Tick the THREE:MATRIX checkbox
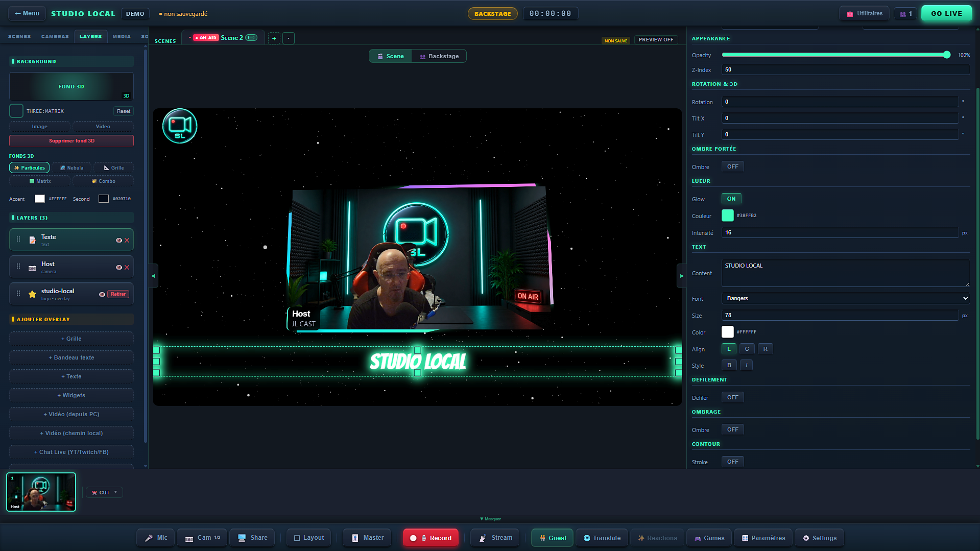The width and height of the screenshot is (980, 551). [x=16, y=111]
